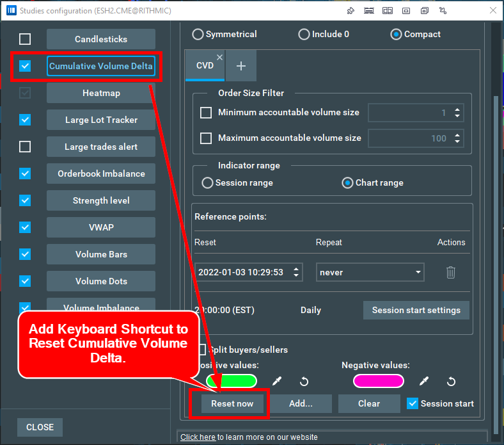Open the Heatmap study settings
This screenshot has height=445, width=504.
tap(101, 93)
